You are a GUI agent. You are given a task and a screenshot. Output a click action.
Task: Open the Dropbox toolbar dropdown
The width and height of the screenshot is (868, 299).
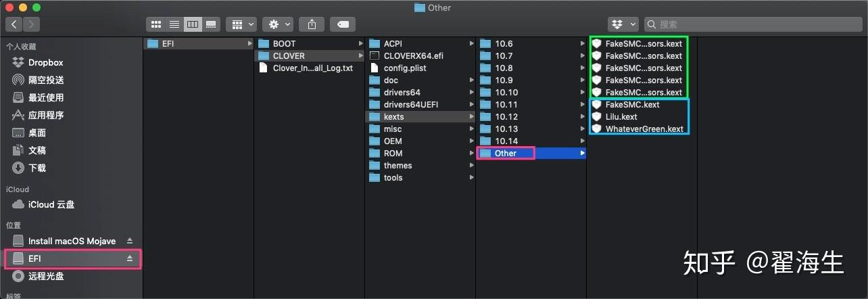623,24
